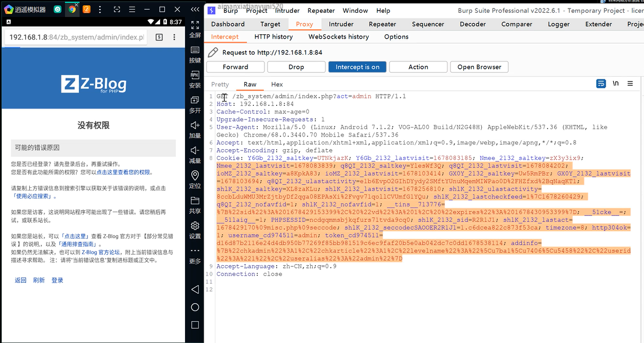644x343 pixels.
Task: Click the 更多 more options icon
Action: point(195,256)
